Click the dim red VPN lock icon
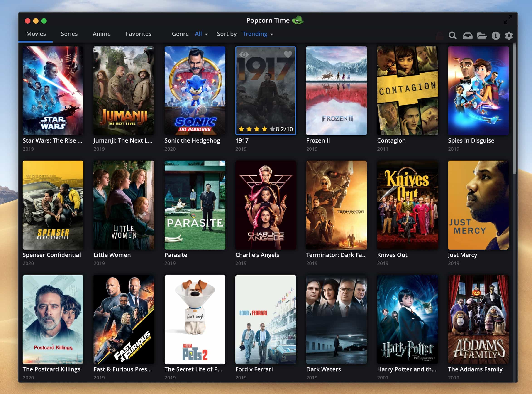This screenshot has height=394, width=532. click(x=439, y=36)
